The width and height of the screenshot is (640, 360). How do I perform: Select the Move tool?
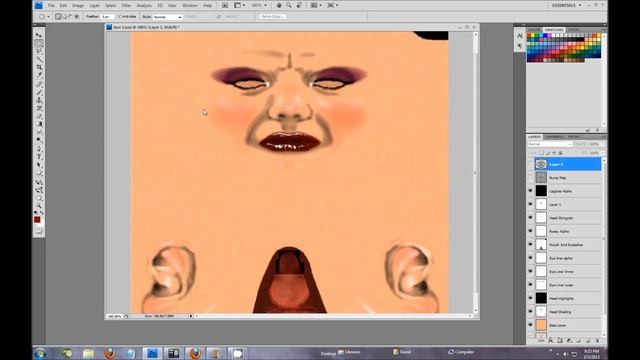tap(39, 35)
